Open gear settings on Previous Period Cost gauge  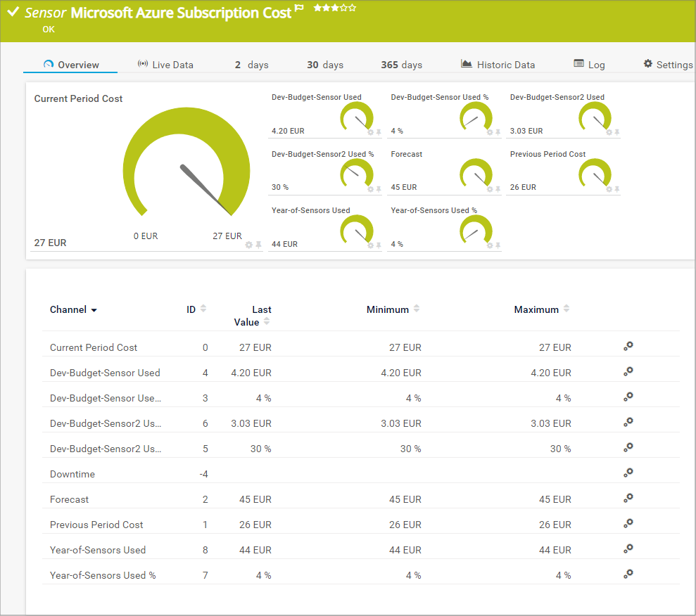(609, 189)
